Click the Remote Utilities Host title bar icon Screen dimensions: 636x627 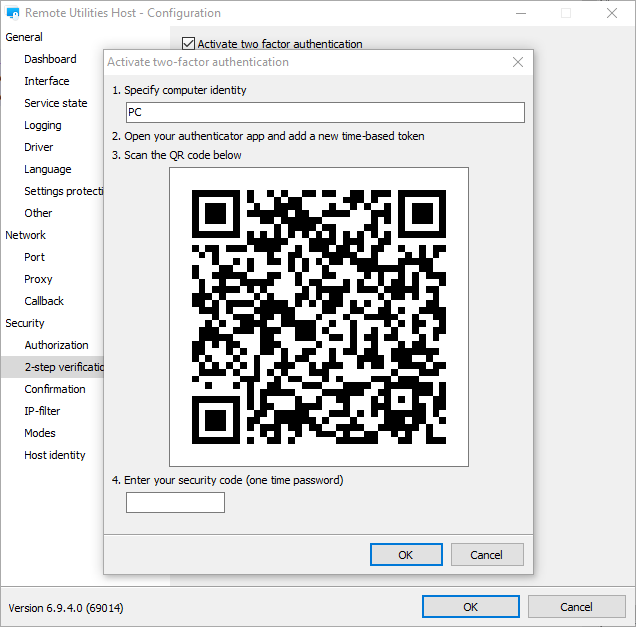coord(13,13)
